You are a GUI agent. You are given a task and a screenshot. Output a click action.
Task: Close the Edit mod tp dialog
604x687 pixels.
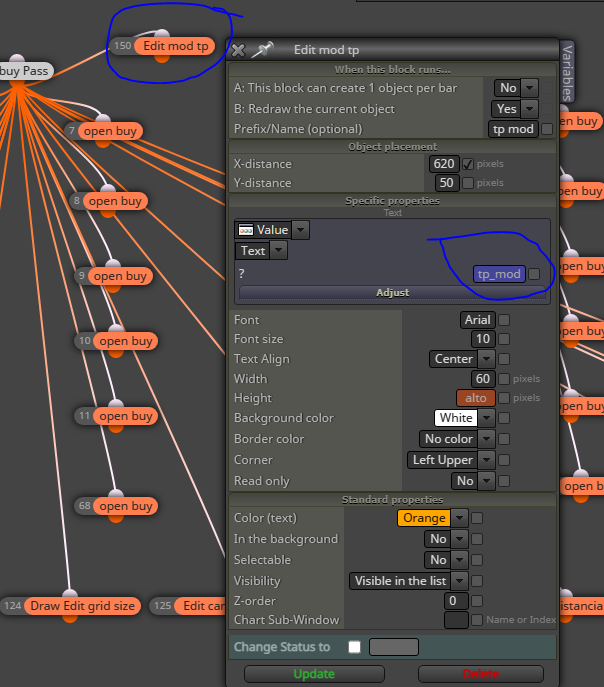pos(238,50)
